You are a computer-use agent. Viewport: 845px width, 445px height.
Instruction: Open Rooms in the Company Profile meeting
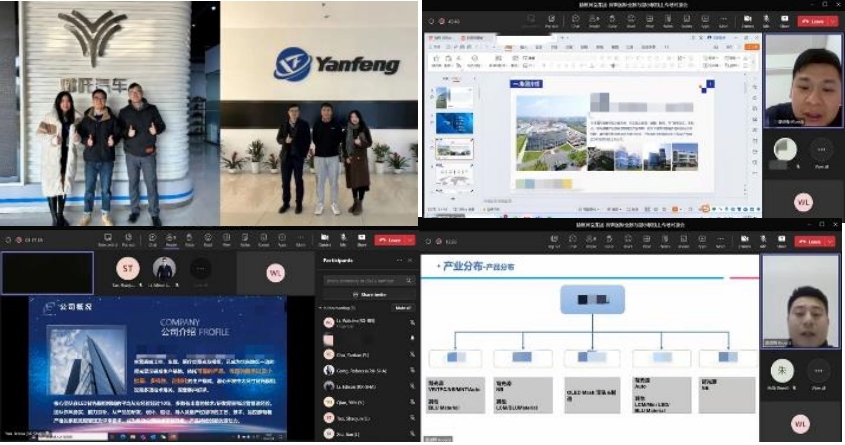coord(264,240)
